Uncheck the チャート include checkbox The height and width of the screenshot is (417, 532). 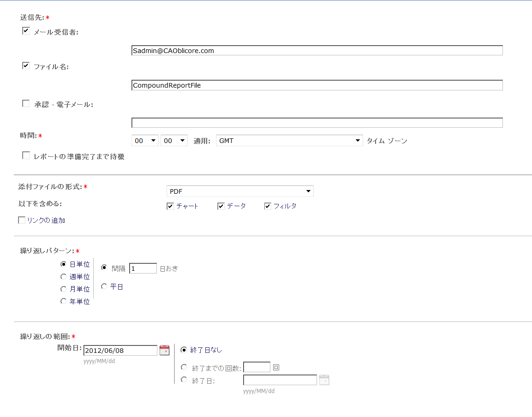(170, 206)
